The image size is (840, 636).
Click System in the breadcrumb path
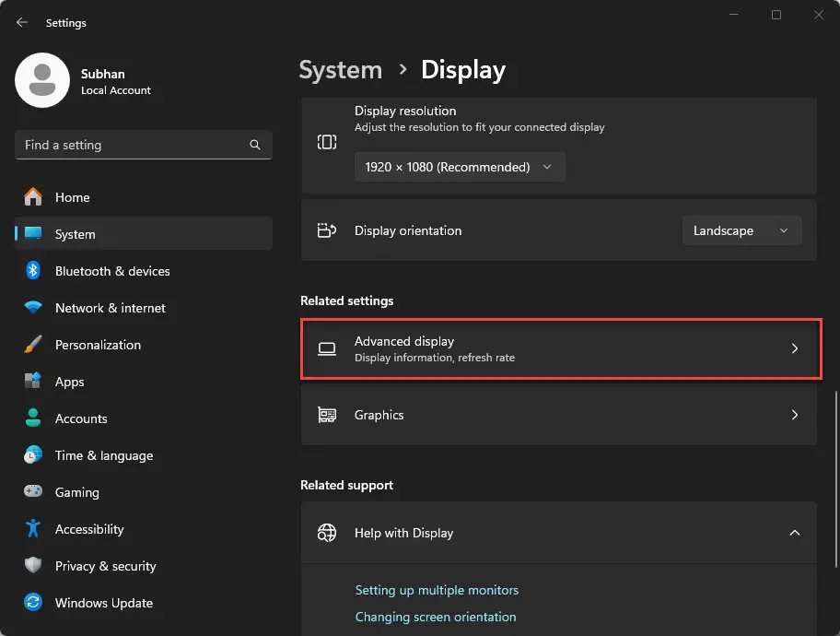(340, 69)
